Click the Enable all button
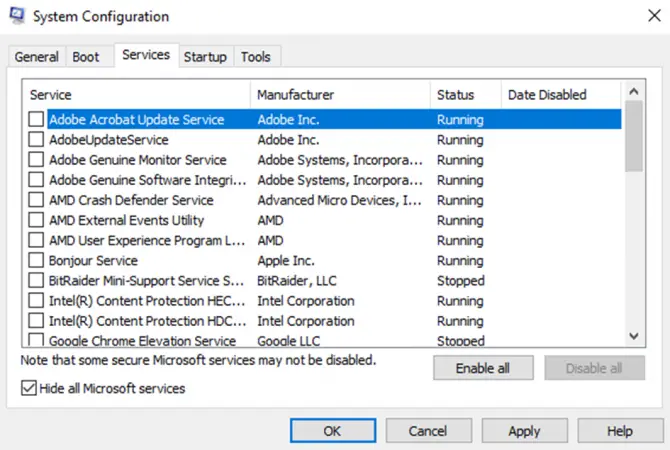The width and height of the screenshot is (670, 450). 483,368
